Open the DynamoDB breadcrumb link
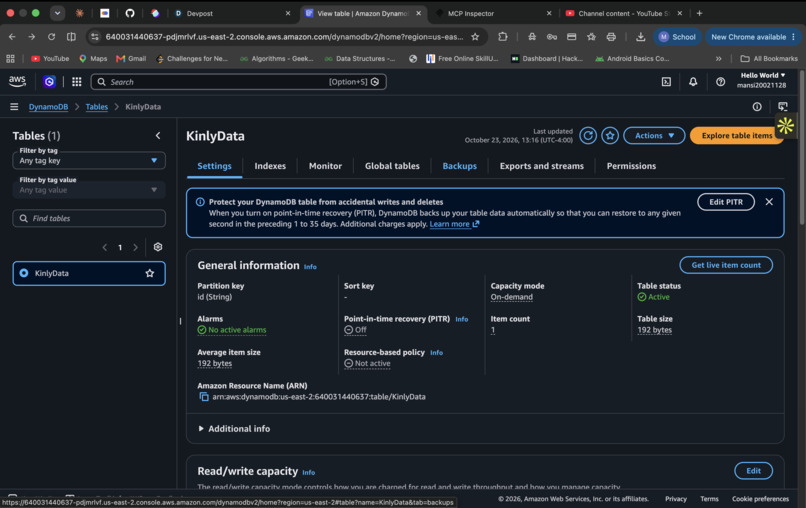This screenshot has width=806, height=508. 48,107
